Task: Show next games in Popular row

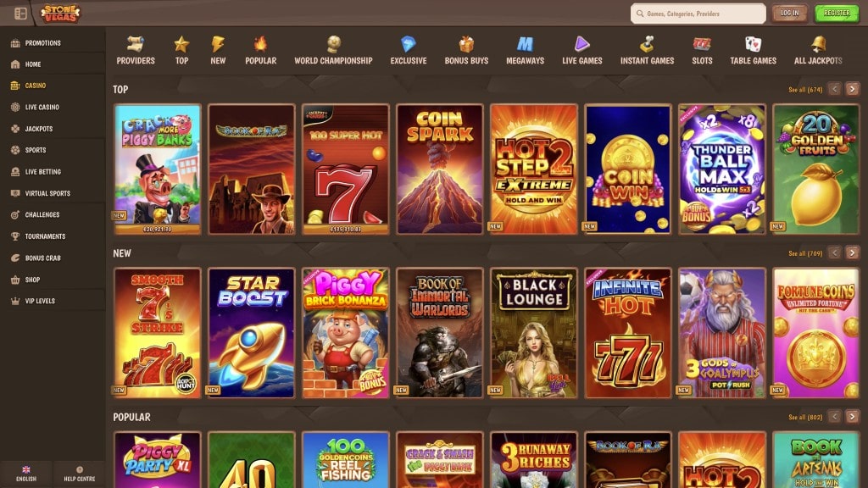Action: pos(853,417)
